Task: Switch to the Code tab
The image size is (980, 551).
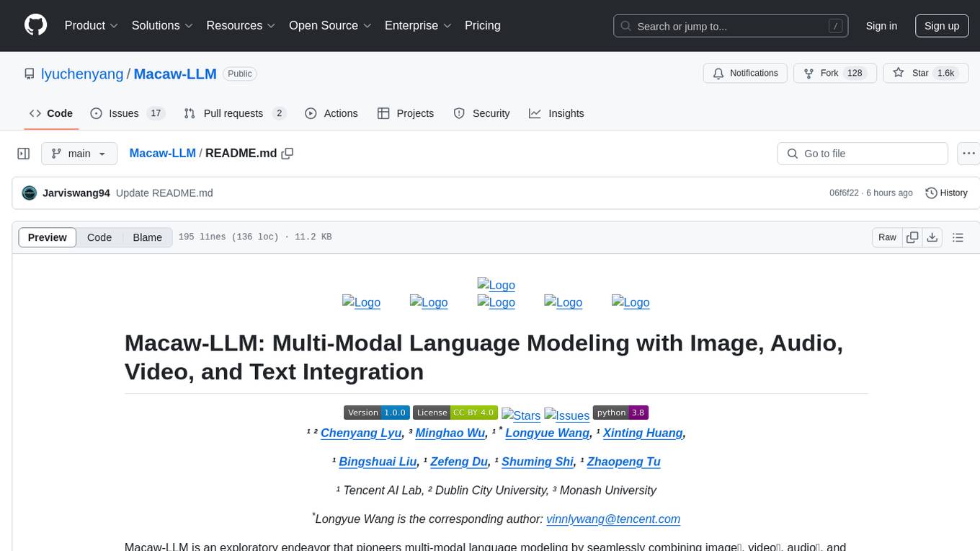Action: 51,113
